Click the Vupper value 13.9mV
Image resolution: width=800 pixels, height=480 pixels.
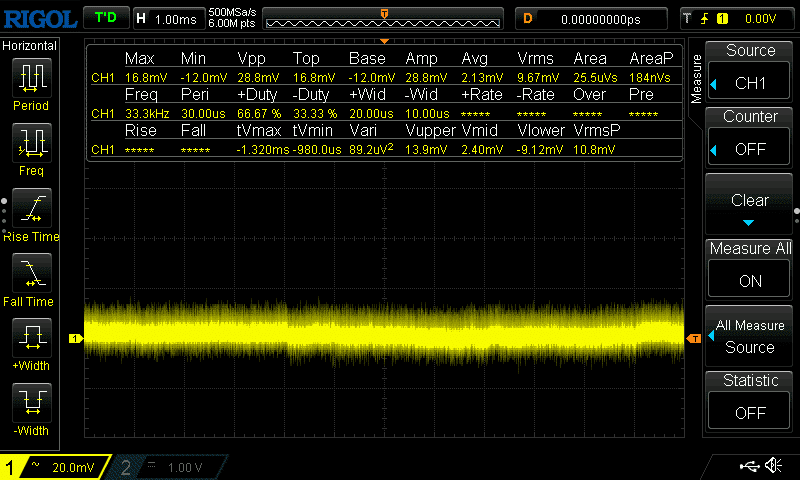[426, 149]
